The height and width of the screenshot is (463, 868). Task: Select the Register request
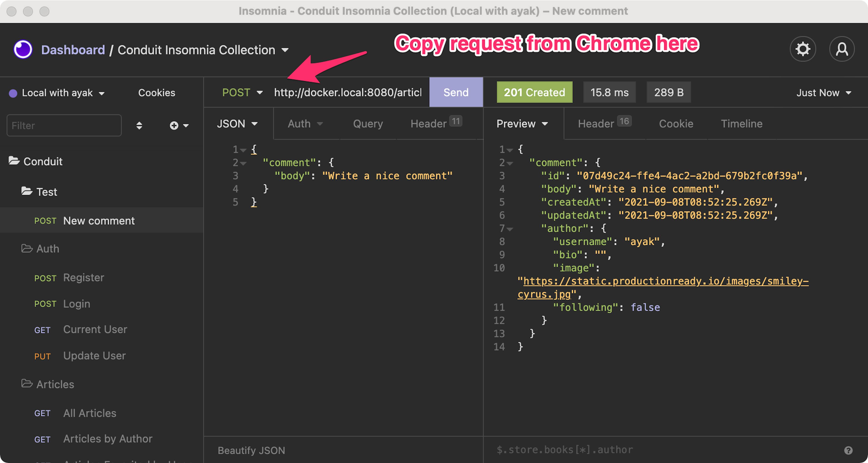[x=101, y=277]
